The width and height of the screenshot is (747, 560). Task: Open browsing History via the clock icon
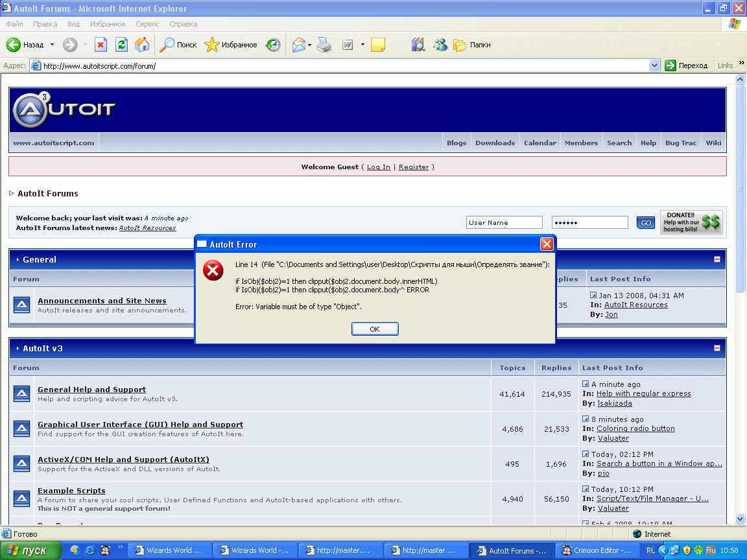point(273,44)
